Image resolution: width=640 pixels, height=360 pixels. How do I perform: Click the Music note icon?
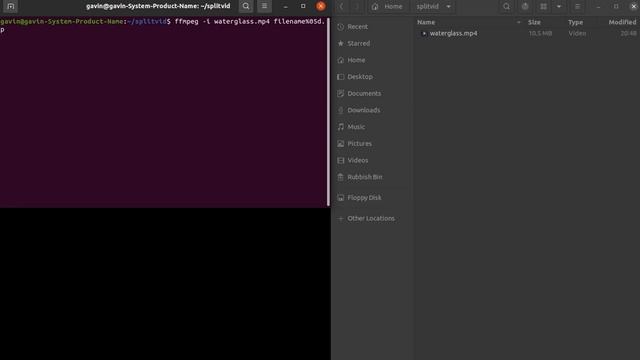point(340,127)
